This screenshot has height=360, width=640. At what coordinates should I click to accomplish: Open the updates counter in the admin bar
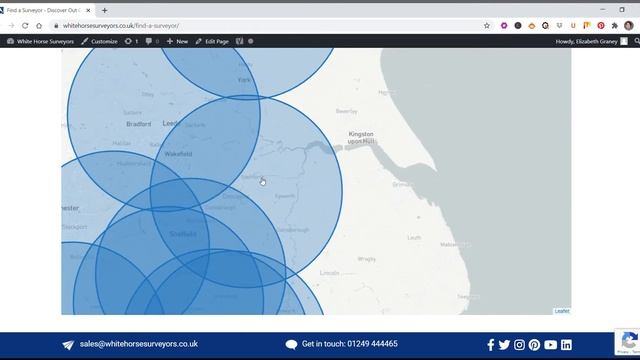[x=131, y=41]
